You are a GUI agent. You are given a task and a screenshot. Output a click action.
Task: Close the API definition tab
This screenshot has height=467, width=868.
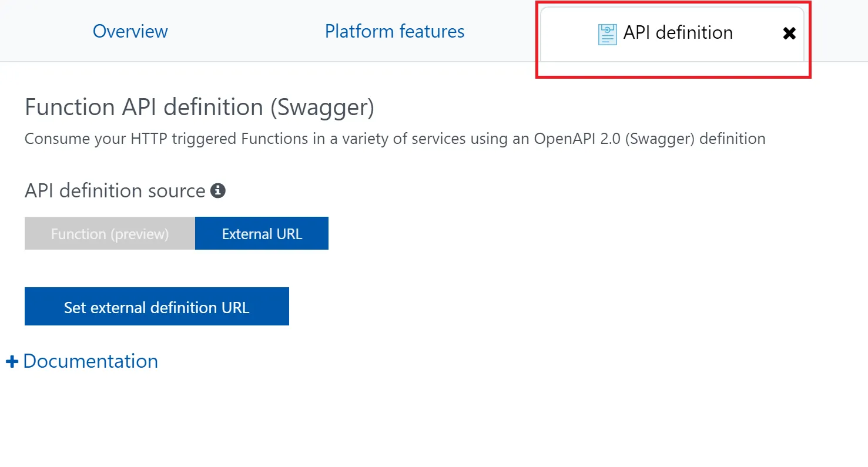(789, 33)
